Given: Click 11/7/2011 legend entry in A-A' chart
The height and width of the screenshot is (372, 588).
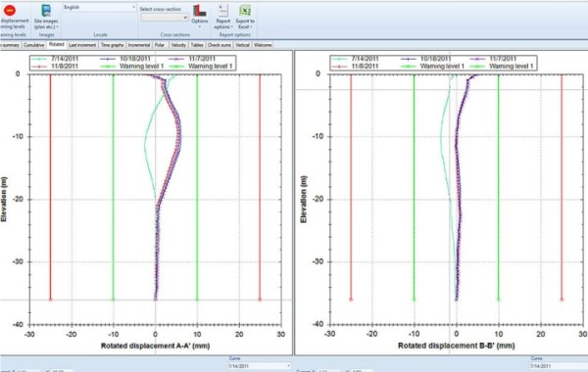Looking at the screenshot, I should [x=192, y=59].
